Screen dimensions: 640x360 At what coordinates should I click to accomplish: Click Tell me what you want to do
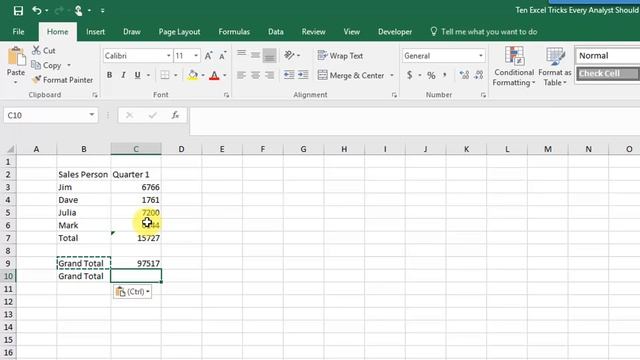point(484,32)
